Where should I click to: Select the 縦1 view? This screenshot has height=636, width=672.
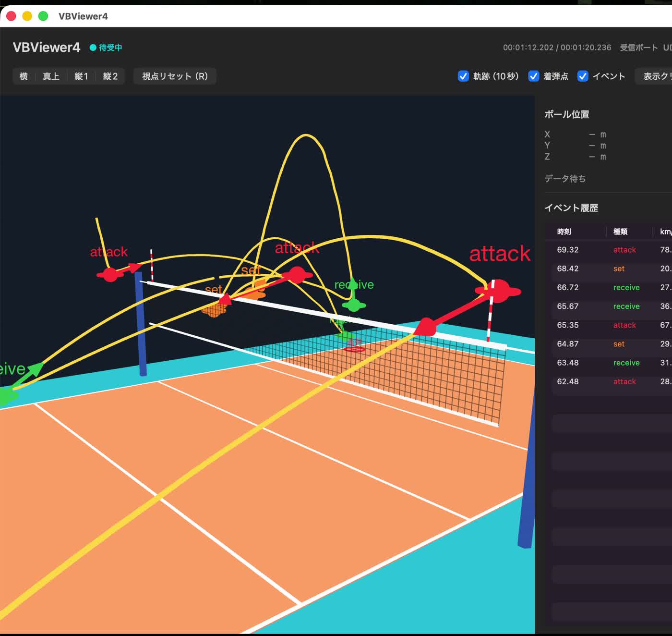[x=81, y=76]
